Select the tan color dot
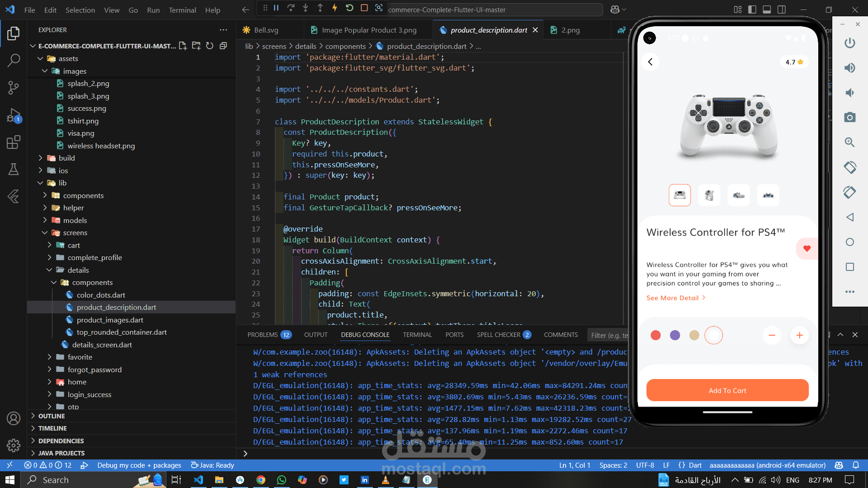Screen dimensions: 868x488 pyautogui.click(x=694, y=335)
